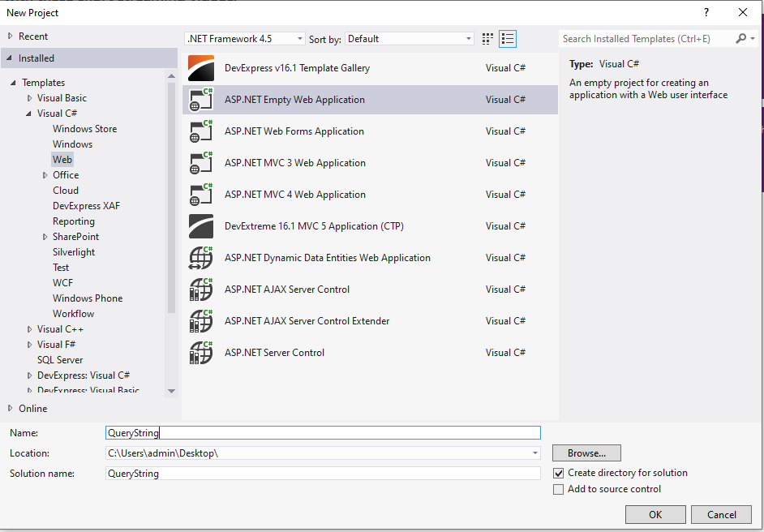764x532 pixels.
Task: Click the ASP.NET MVC 4 Web Application icon
Action: (201, 195)
